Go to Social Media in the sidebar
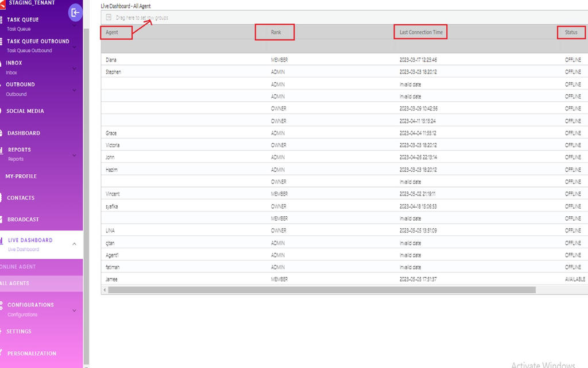This screenshot has height=368, width=588. 25,112
